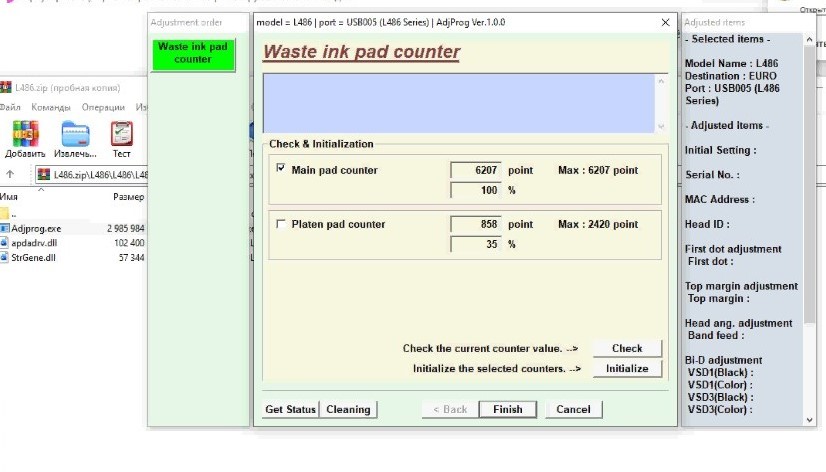Click the Check button
The width and height of the screenshot is (826, 472).
tap(627, 348)
